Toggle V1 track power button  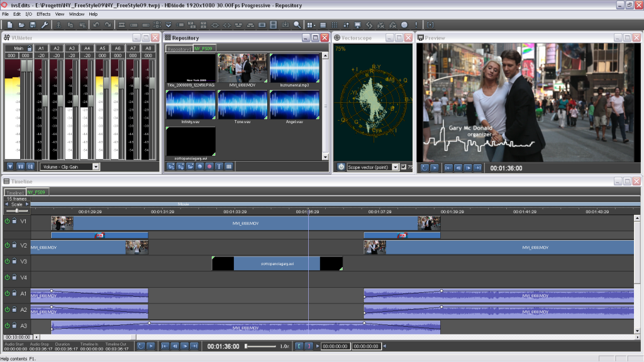click(7, 221)
